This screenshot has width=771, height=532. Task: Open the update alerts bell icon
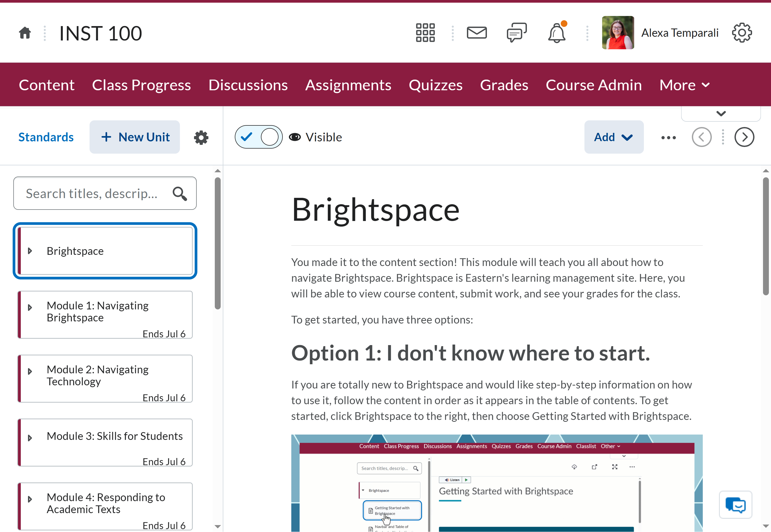tap(557, 33)
